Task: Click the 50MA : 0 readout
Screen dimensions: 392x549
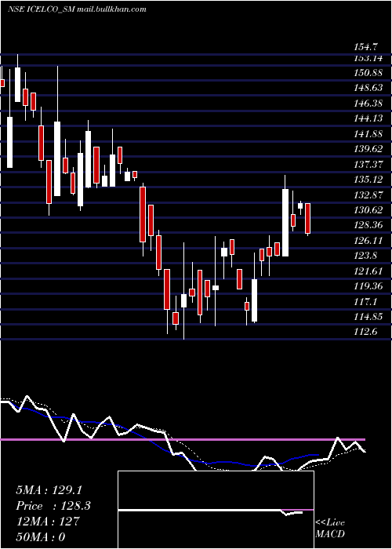Action: pos(40,537)
